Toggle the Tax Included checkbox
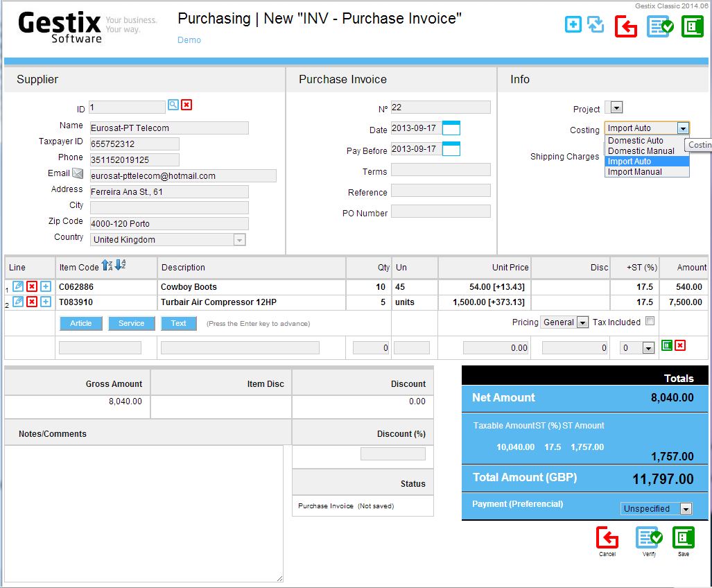This screenshot has height=588, width=712. [x=650, y=321]
